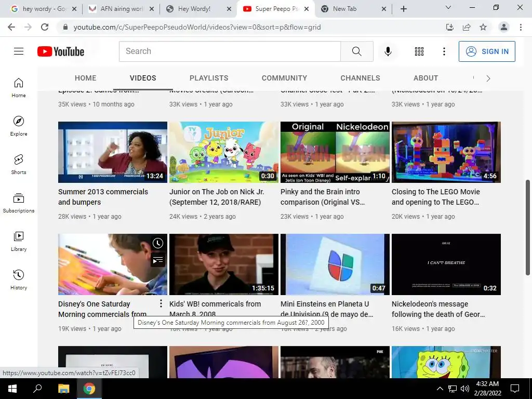This screenshot has width=532, height=399.
Task: Click the search magnifier button
Action: point(356,51)
